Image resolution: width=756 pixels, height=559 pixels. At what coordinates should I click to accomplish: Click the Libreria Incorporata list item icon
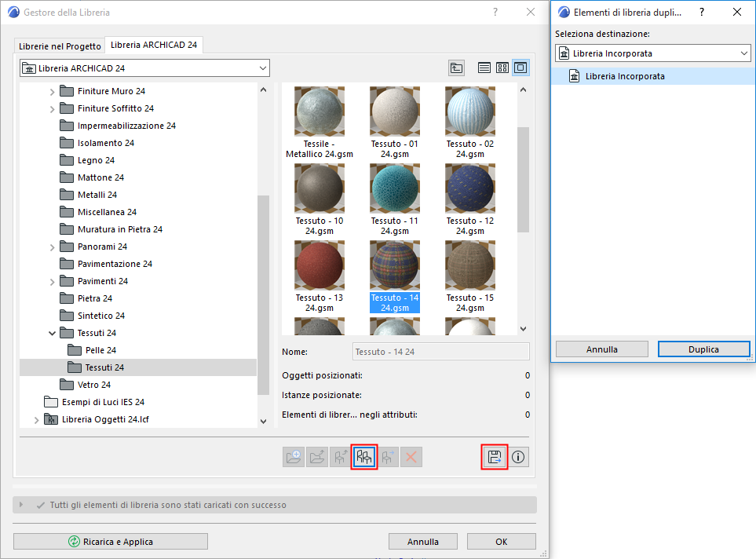tap(574, 76)
